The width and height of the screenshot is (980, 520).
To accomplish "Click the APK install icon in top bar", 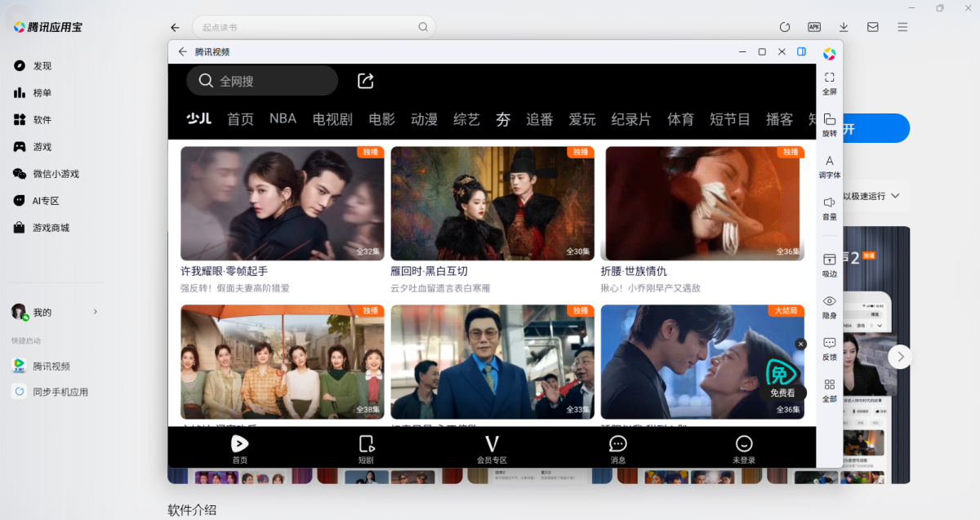I will (814, 27).
